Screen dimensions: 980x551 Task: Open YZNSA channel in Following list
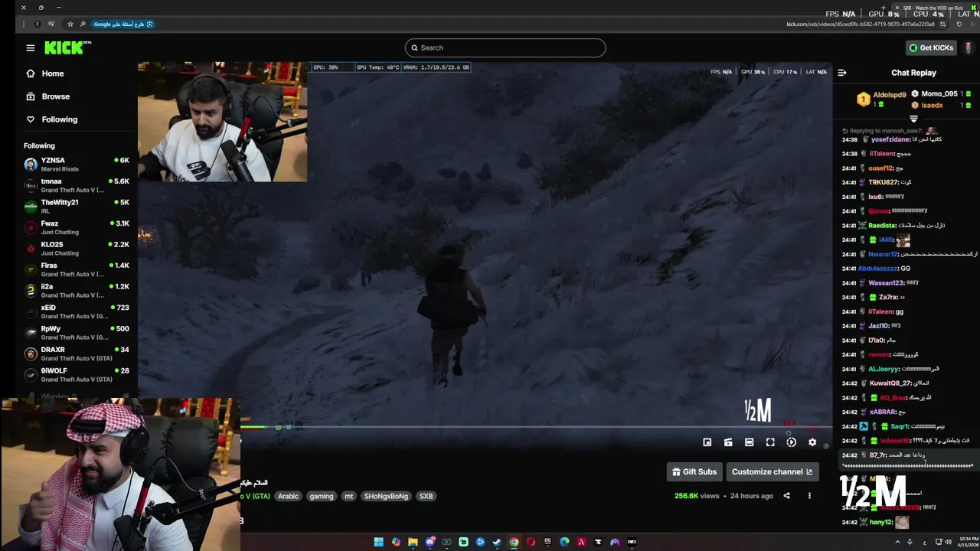coord(77,165)
